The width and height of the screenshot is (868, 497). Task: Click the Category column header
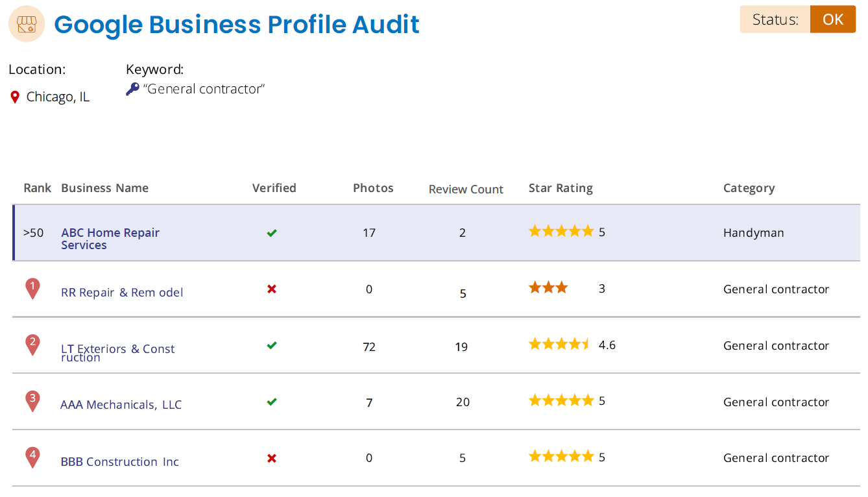click(x=749, y=188)
